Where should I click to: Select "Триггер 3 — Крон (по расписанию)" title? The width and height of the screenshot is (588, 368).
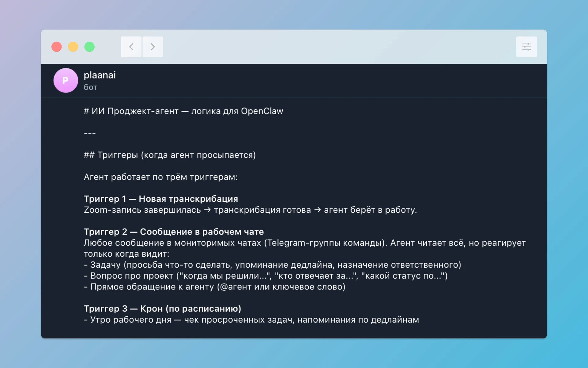coord(162,309)
